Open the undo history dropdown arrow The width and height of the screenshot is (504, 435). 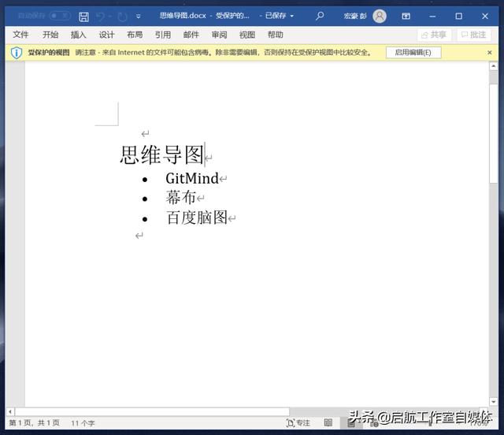(x=109, y=17)
